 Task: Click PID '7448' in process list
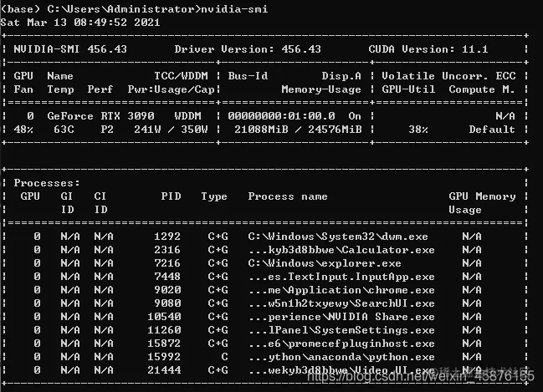(167, 277)
